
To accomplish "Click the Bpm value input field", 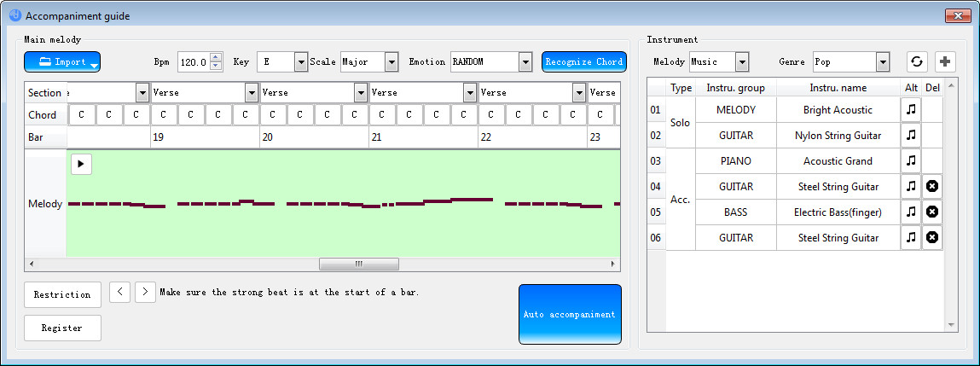I will point(194,61).
